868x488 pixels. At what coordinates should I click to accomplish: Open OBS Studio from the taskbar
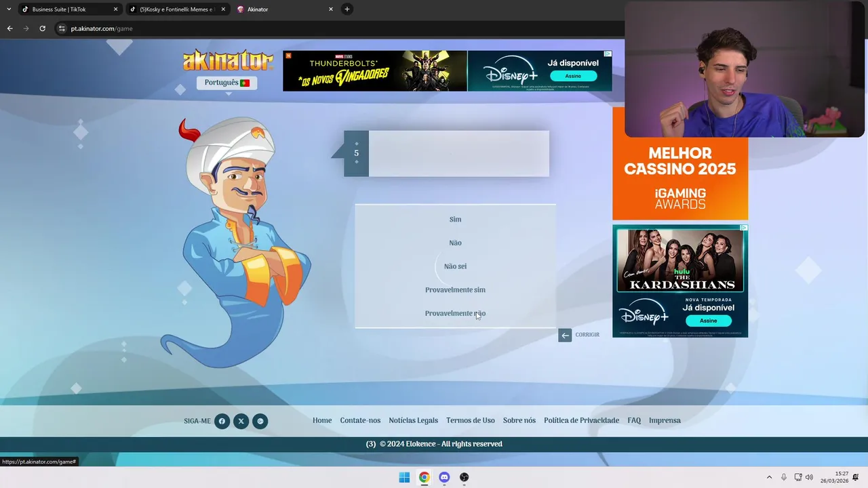pos(464,477)
